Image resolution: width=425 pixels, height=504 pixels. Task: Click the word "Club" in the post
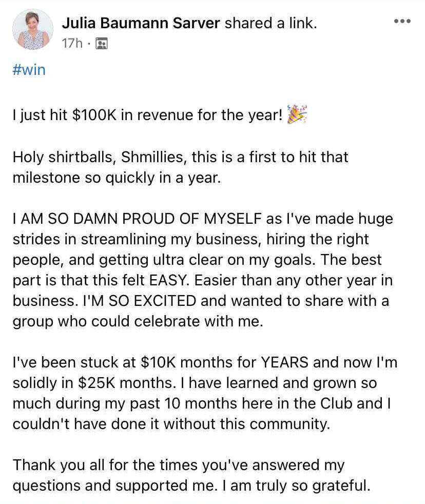(336, 404)
